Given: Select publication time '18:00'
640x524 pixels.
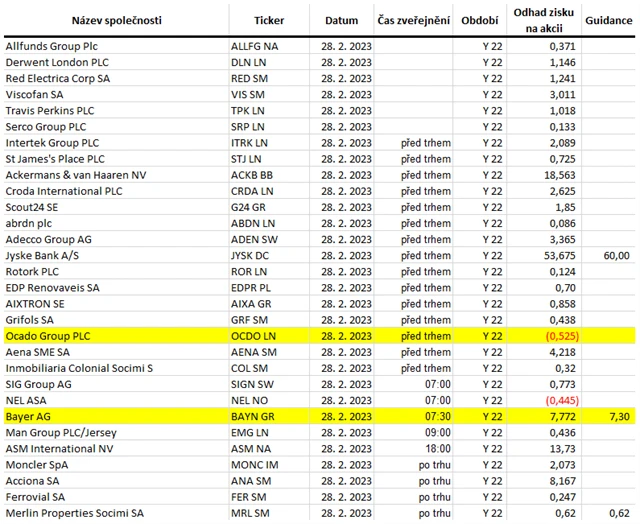Looking at the screenshot, I should 438,449.
